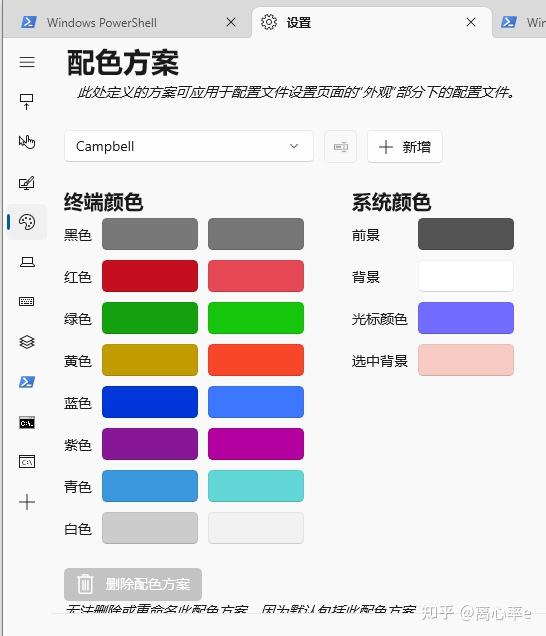Pick the dark 黑色 color swatch
Image resolution: width=546 pixels, height=636 pixels.
150,234
